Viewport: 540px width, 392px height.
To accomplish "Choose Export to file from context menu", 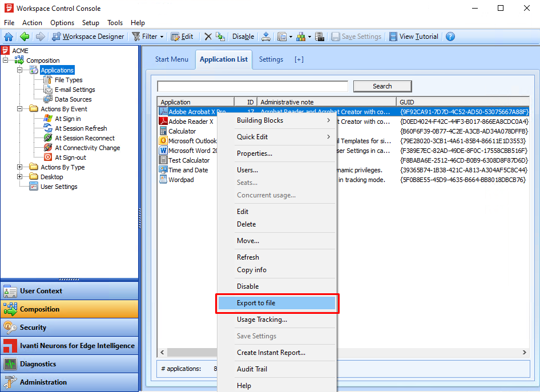I will 276,303.
